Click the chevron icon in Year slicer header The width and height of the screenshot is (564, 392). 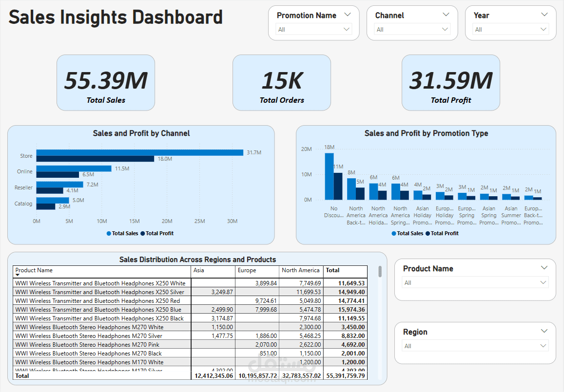tap(544, 15)
